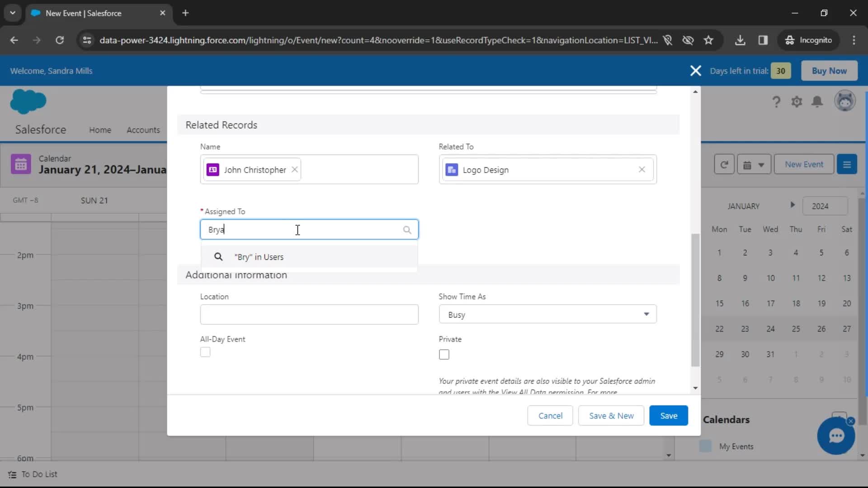Viewport: 868px width, 488px height.
Task: Click modal scrollbar up arrow
Action: tap(695, 92)
